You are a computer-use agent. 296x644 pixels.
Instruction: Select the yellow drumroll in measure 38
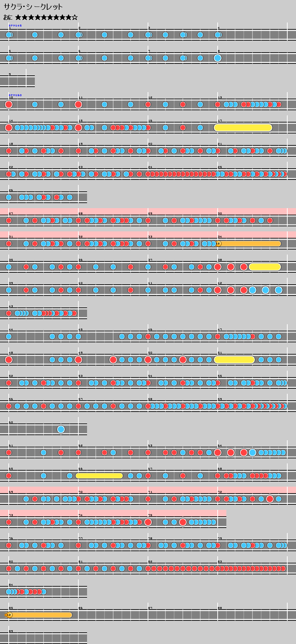[x=264, y=267]
